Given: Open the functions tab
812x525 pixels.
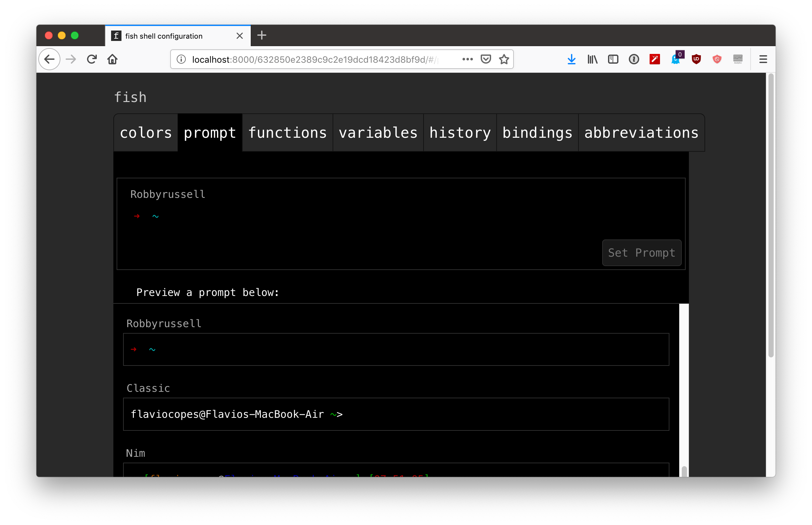Looking at the screenshot, I should 287,133.
